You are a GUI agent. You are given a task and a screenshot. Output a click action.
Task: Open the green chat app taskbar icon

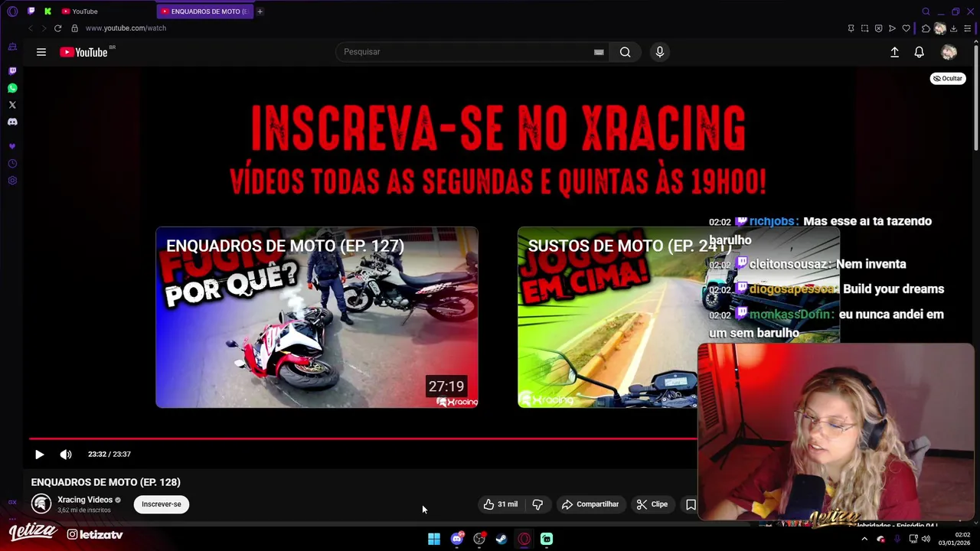[547, 539]
